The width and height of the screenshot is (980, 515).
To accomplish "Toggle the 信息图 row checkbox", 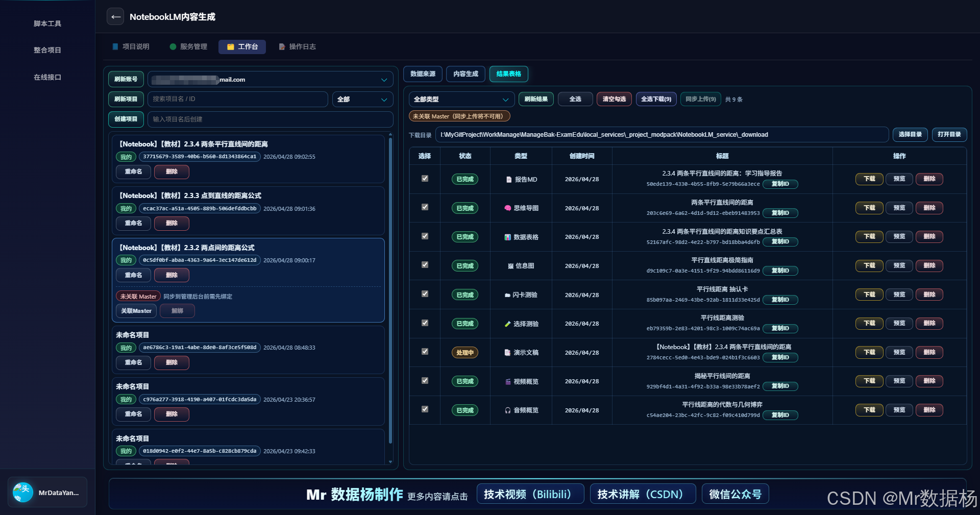I will coord(425,265).
